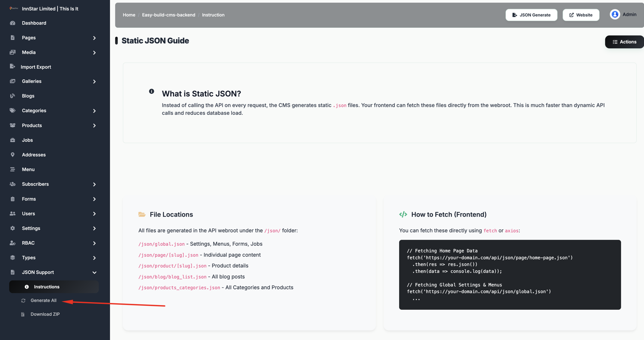Select the Instructions submenu item

click(54, 287)
